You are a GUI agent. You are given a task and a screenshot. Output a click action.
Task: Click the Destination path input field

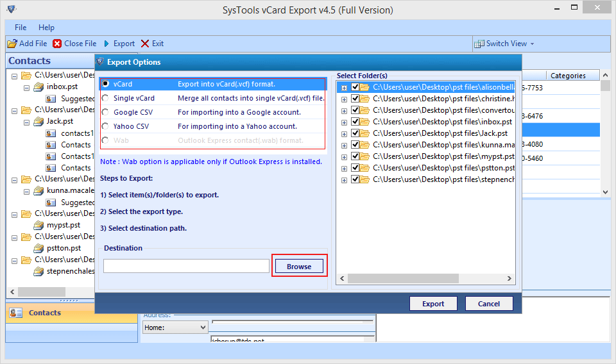[x=186, y=266]
